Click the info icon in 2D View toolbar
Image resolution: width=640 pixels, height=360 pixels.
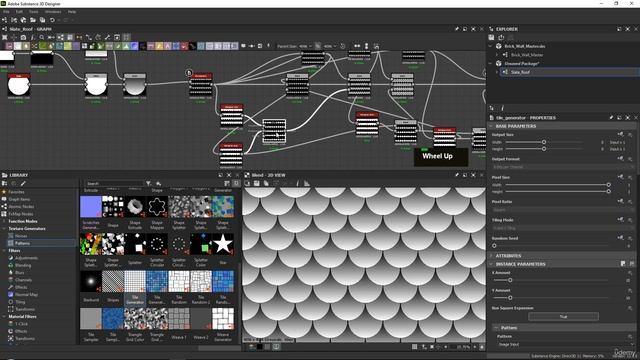(x=297, y=184)
